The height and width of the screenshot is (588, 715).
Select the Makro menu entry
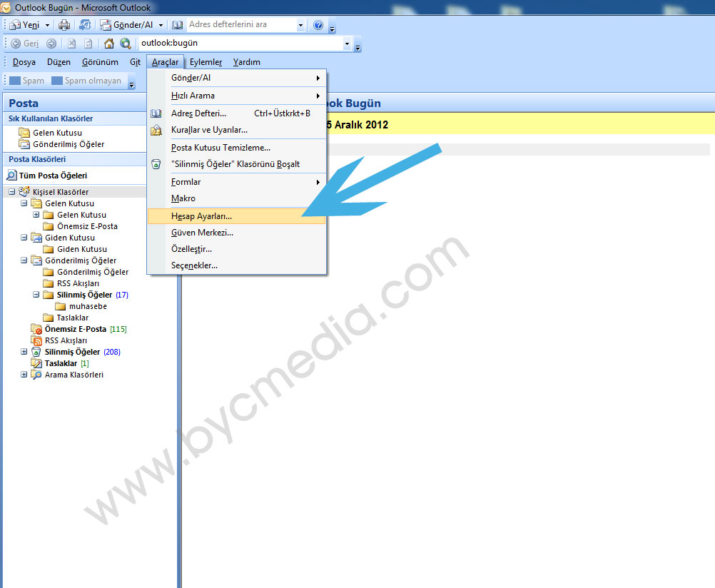[237, 198]
